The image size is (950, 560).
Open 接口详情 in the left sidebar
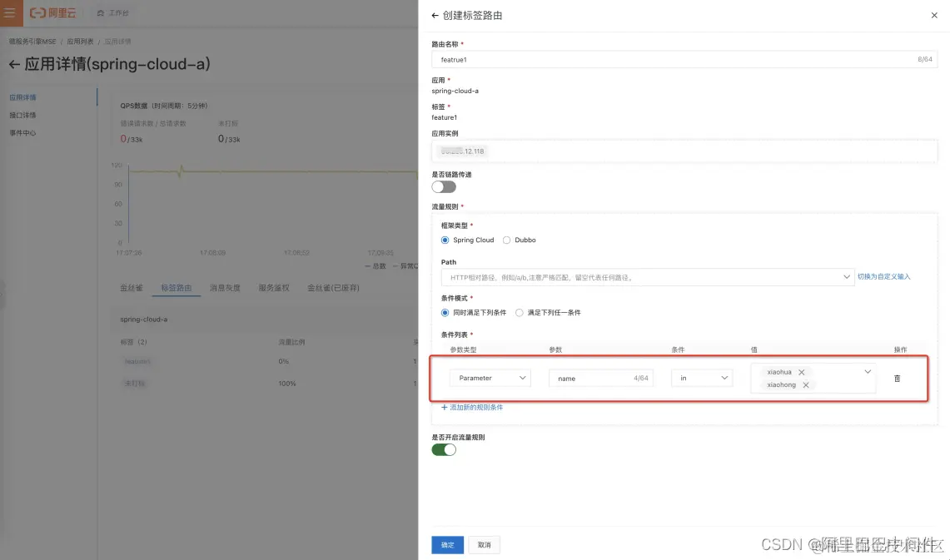pyautogui.click(x=22, y=115)
